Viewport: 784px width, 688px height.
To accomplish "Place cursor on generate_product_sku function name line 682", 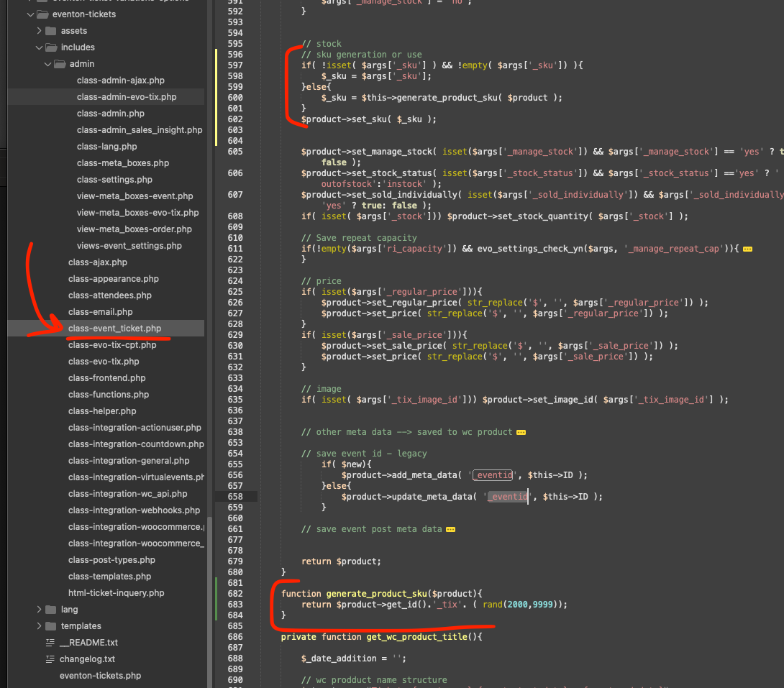I will point(376,594).
